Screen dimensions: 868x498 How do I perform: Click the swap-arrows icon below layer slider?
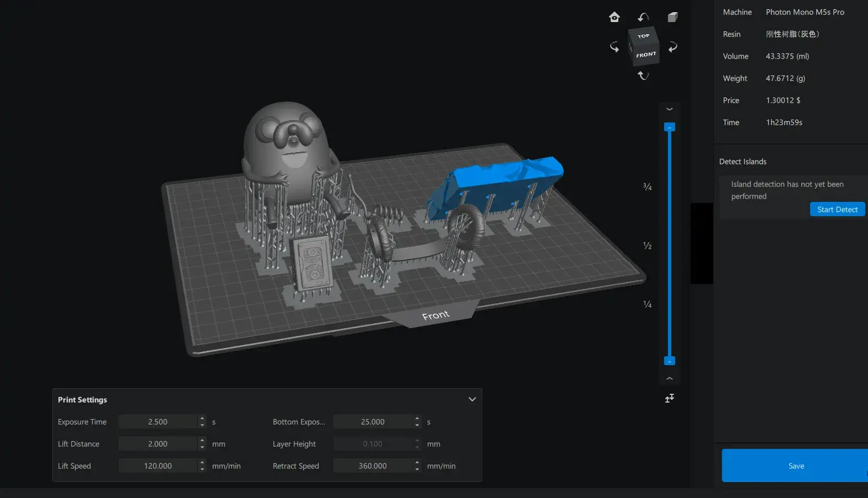[670, 398]
